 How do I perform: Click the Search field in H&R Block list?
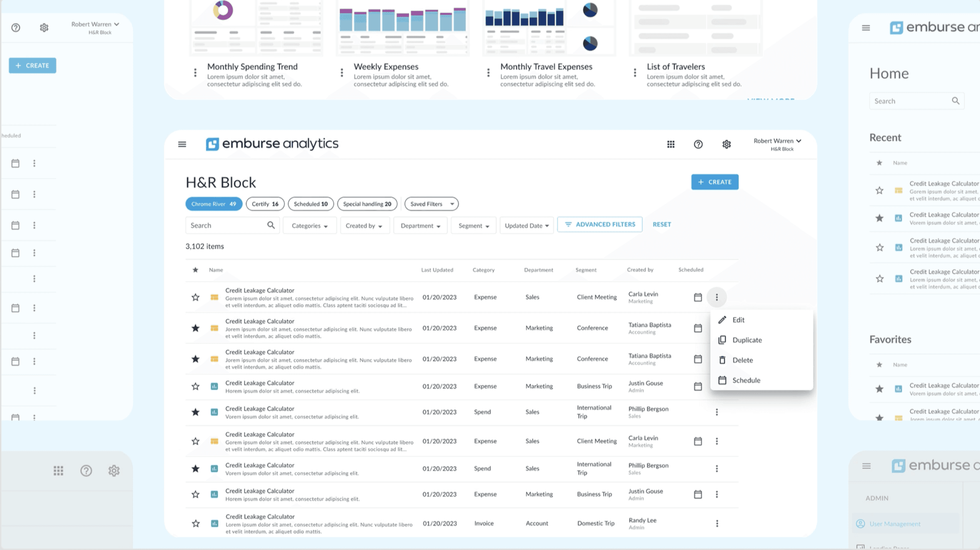226,225
